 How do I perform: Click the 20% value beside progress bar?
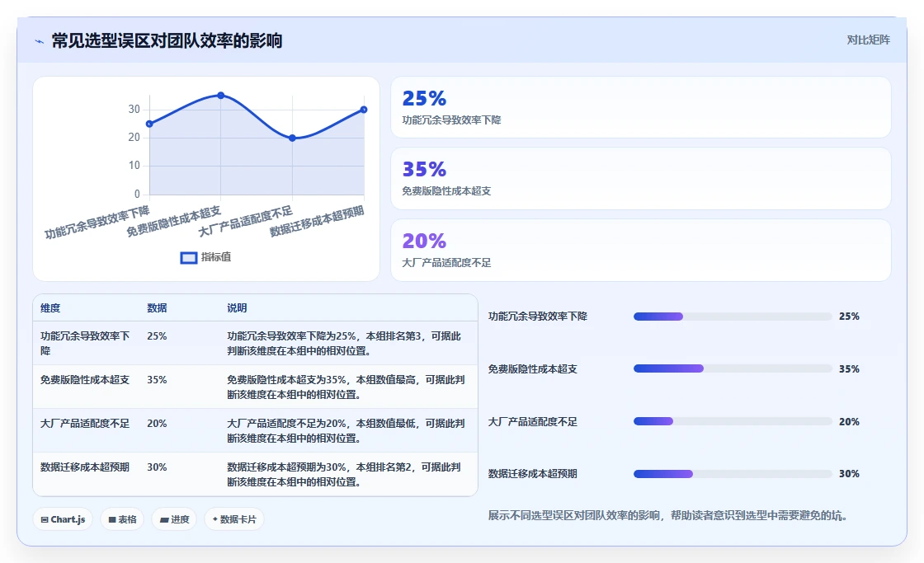pos(849,422)
